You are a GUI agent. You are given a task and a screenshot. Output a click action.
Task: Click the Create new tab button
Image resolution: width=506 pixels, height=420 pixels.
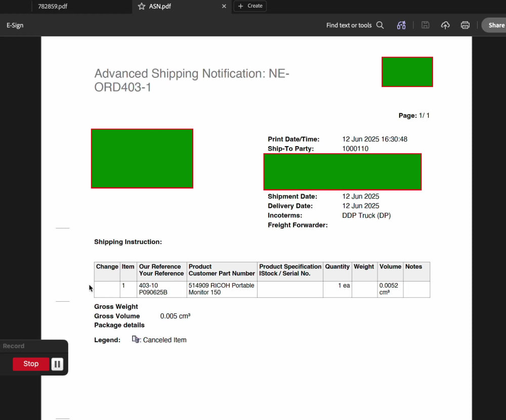tap(250, 6)
